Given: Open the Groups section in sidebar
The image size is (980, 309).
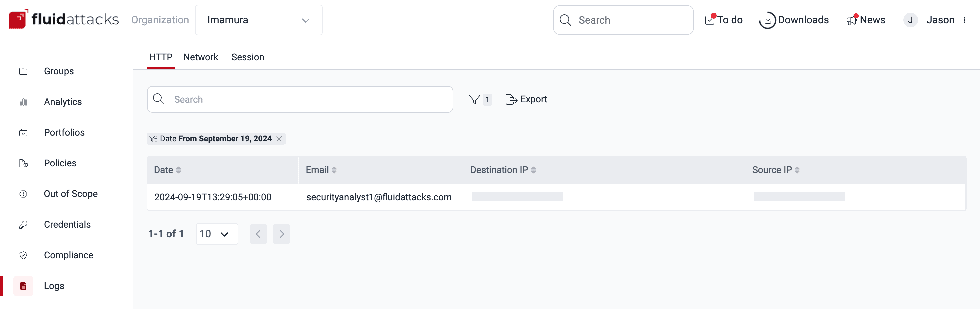Looking at the screenshot, I should pos(59,71).
